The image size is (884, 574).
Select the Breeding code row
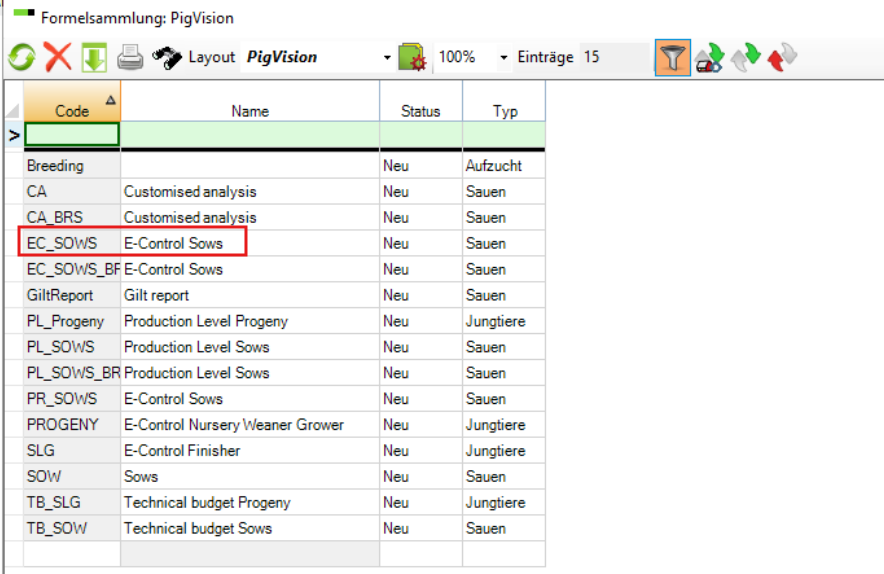tap(72, 166)
